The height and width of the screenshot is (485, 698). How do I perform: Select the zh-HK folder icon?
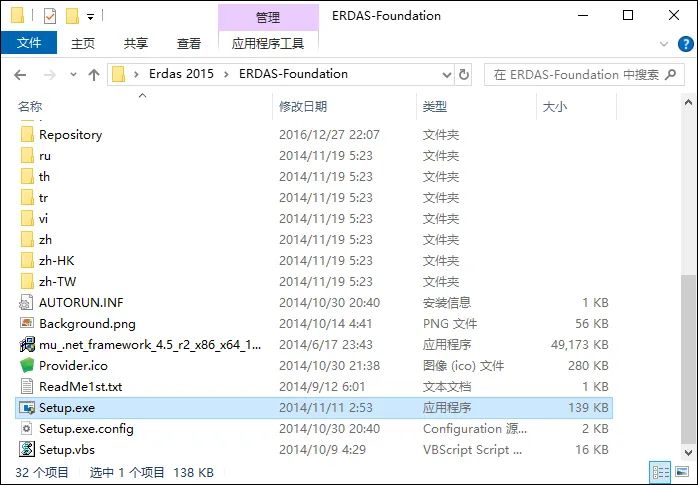point(27,260)
